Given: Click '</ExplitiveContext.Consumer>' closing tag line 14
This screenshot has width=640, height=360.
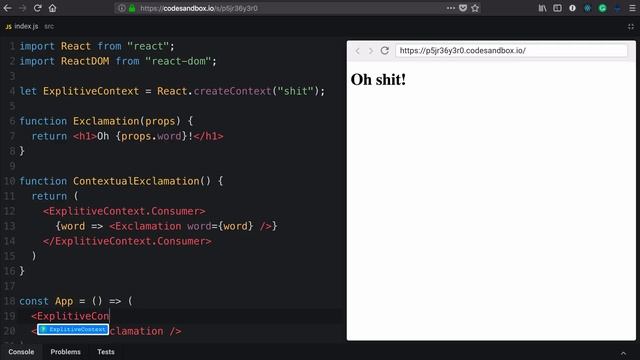Looking at the screenshot, I should pyautogui.click(x=127, y=241).
